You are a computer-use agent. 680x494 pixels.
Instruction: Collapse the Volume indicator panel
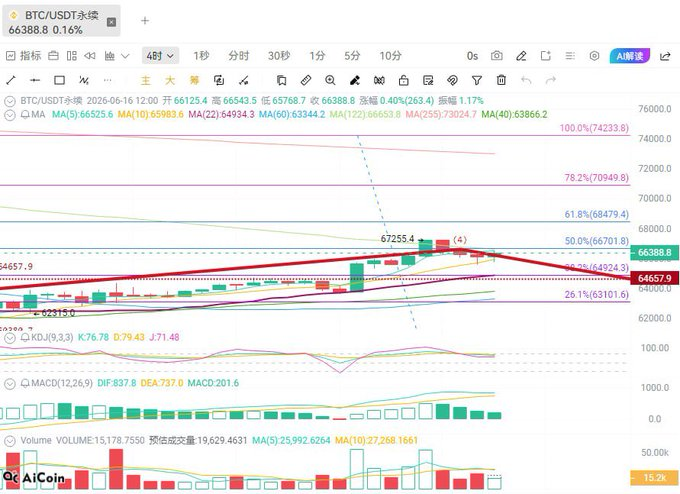point(10,441)
